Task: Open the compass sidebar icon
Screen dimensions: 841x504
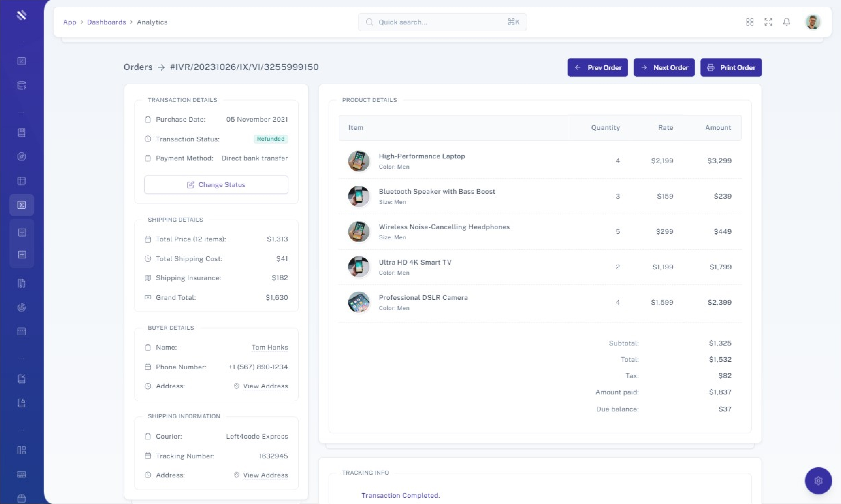Action: [x=21, y=157]
